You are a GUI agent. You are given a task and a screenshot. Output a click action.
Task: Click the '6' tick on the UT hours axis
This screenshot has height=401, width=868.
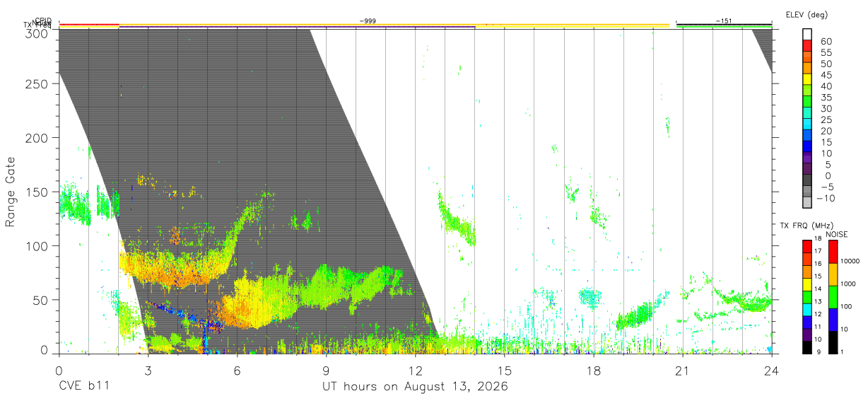237,370
